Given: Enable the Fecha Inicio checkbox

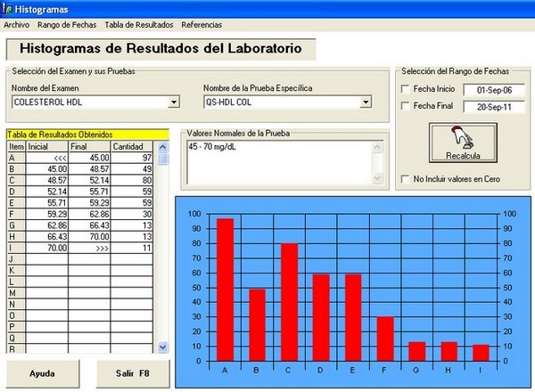Looking at the screenshot, I should tap(405, 89).
